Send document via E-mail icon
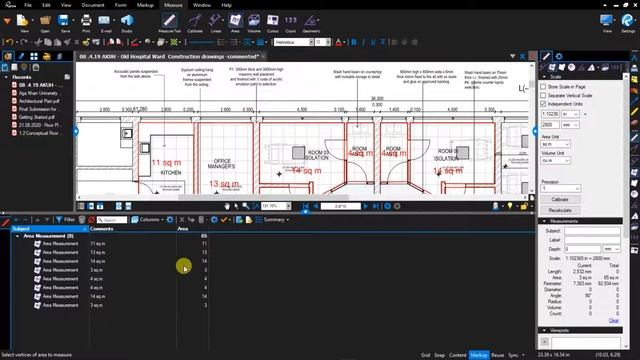Image resolution: width=640 pixels, height=360 pixels. pyautogui.click(x=105, y=22)
